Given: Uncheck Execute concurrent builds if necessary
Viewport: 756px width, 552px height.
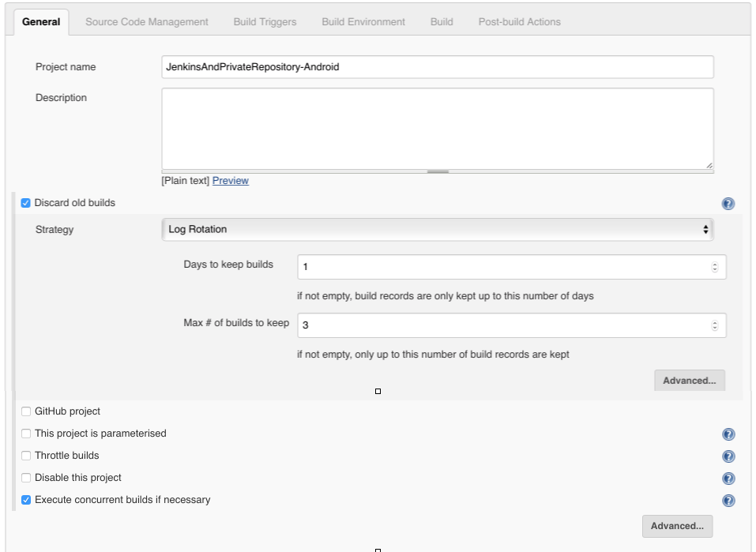Looking at the screenshot, I should pyautogui.click(x=26, y=500).
